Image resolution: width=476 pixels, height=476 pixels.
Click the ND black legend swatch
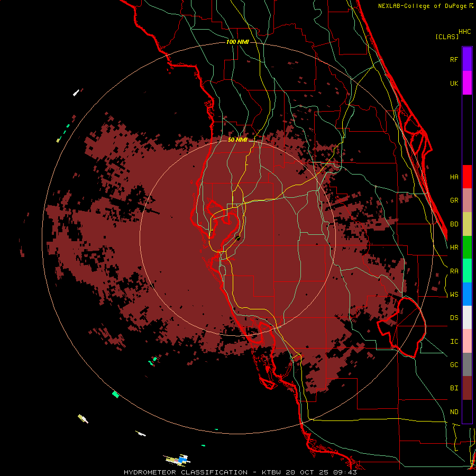(467, 411)
